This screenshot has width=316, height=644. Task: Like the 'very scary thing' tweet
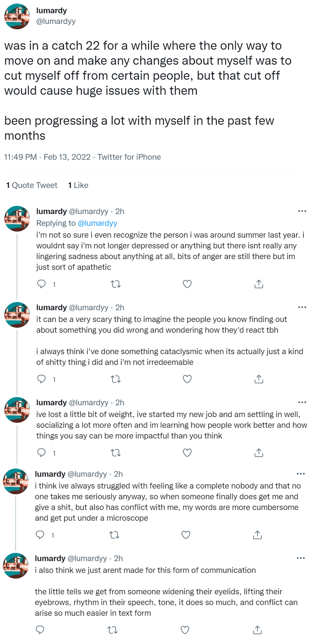187,379
